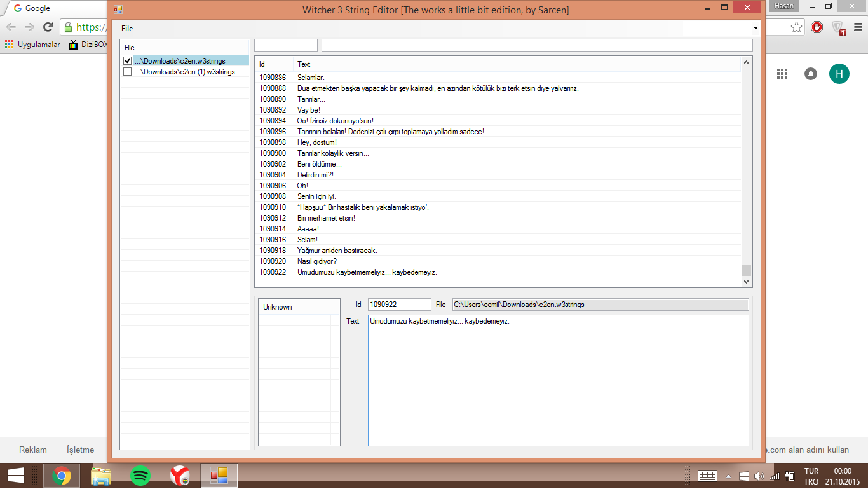Click the Reklam link on Google page
This screenshot has width=868, height=489.
(33, 450)
